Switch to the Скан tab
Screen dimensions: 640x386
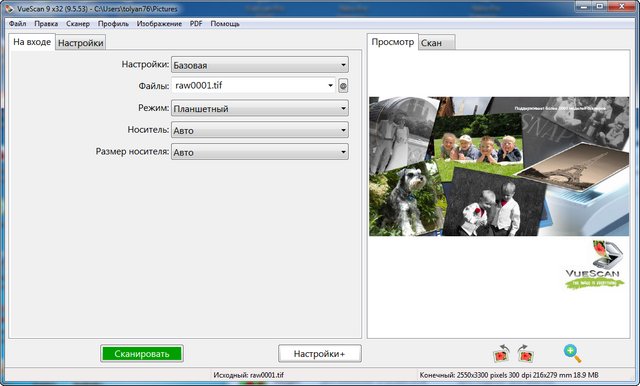437,43
